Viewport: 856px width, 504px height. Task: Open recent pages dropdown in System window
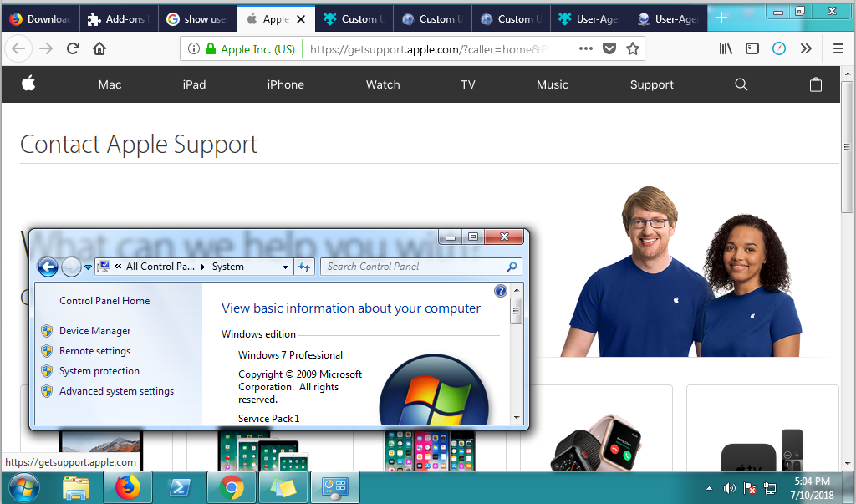point(88,267)
